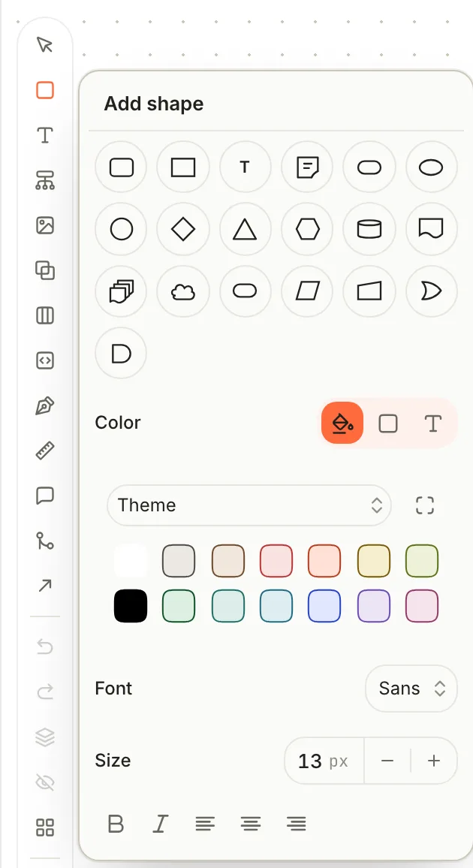Open the Sans font dropdown
473x868 pixels.
point(411,689)
